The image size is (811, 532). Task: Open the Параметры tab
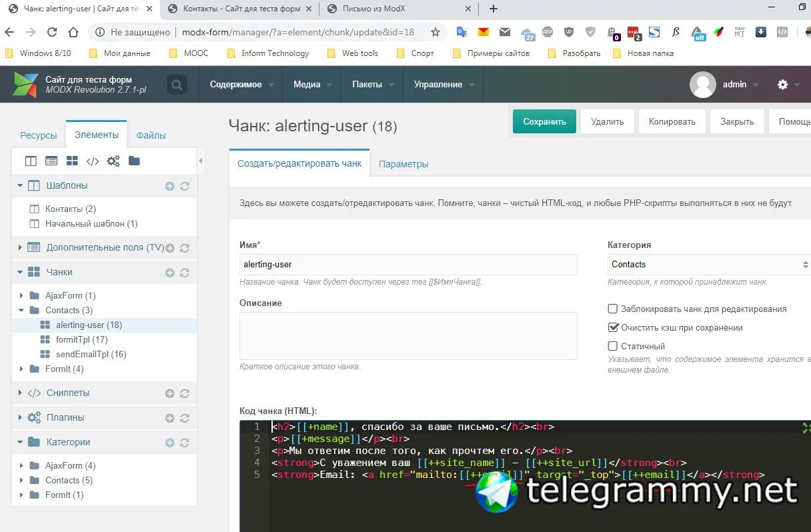[403, 164]
